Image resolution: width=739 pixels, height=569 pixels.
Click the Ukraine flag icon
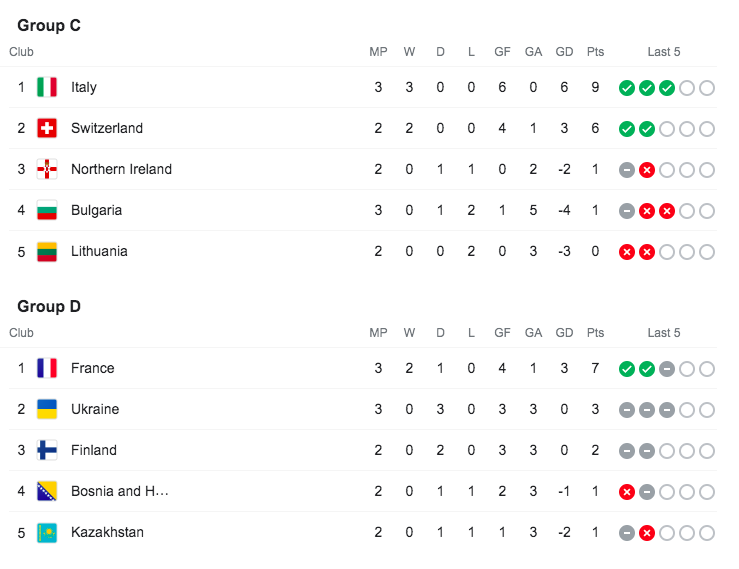pyautogui.click(x=47, y=409)
